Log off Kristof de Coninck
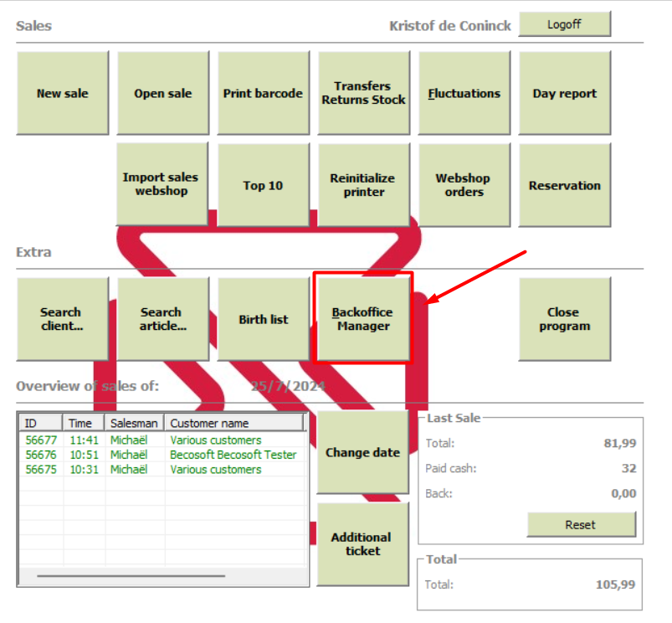 [564, 24]
